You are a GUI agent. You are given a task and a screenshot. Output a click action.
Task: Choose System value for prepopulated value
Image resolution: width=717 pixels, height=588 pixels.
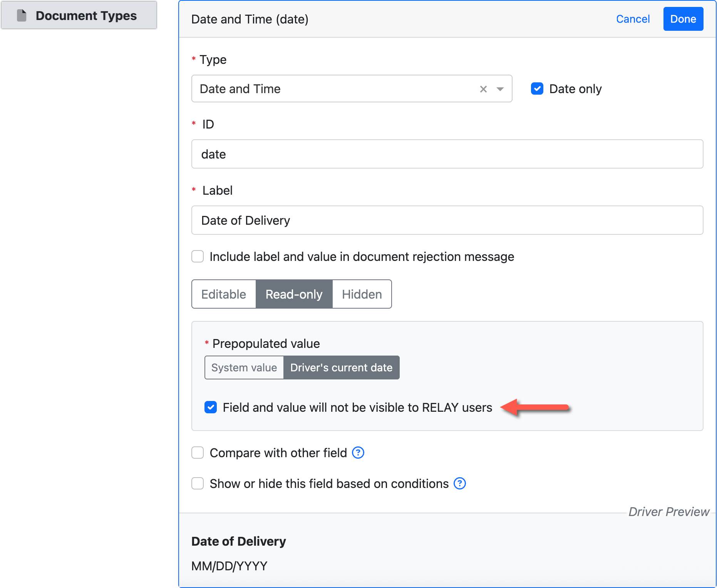[x=244, y=367]
